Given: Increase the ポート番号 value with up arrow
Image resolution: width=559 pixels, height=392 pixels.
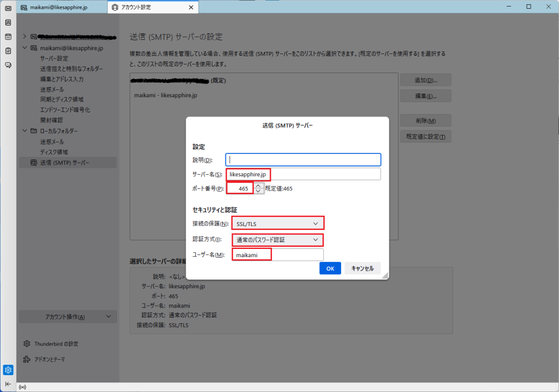Looking at the screenshot, I should [258, 186].
